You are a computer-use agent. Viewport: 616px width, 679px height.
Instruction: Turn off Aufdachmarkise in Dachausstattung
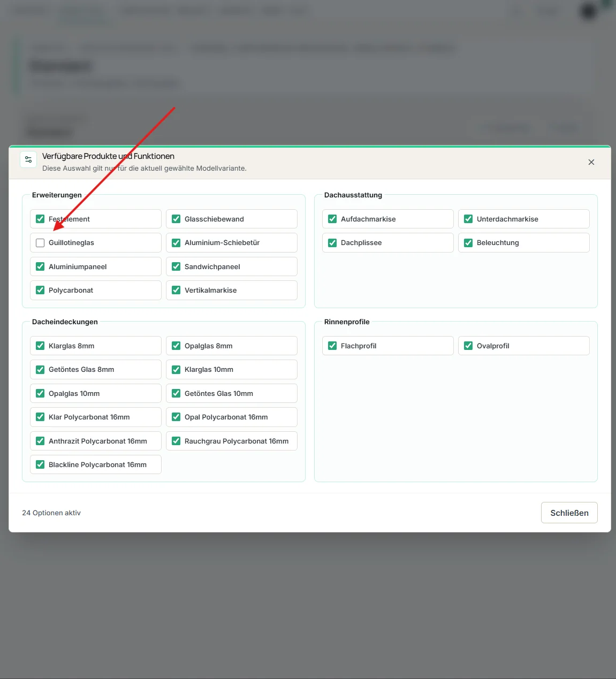(x=332, y=219)
